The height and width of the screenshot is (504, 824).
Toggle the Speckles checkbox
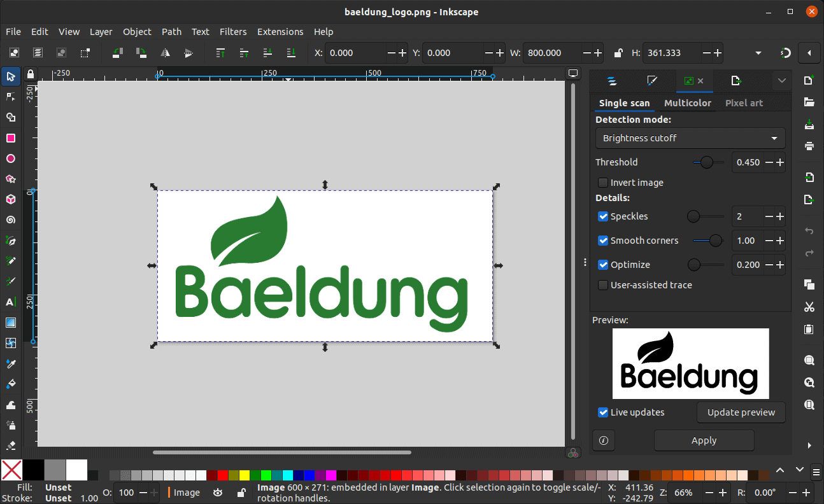pyautogui.click(x=602, y=216)
